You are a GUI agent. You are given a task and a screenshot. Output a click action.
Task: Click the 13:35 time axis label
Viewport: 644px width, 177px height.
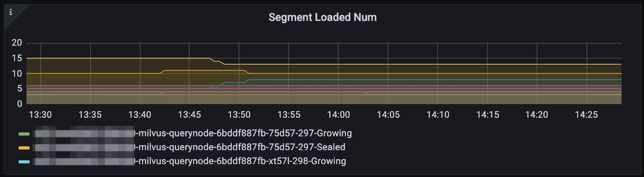(x=90, y=115)
